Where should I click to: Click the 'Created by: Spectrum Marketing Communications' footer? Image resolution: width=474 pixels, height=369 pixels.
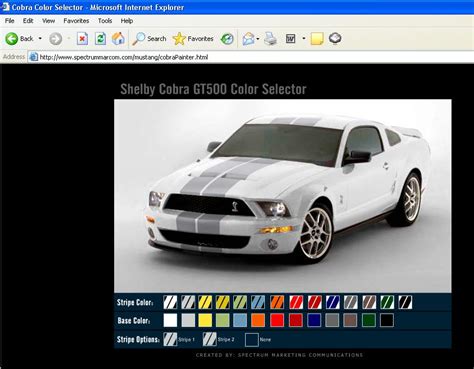click(279, 355)
